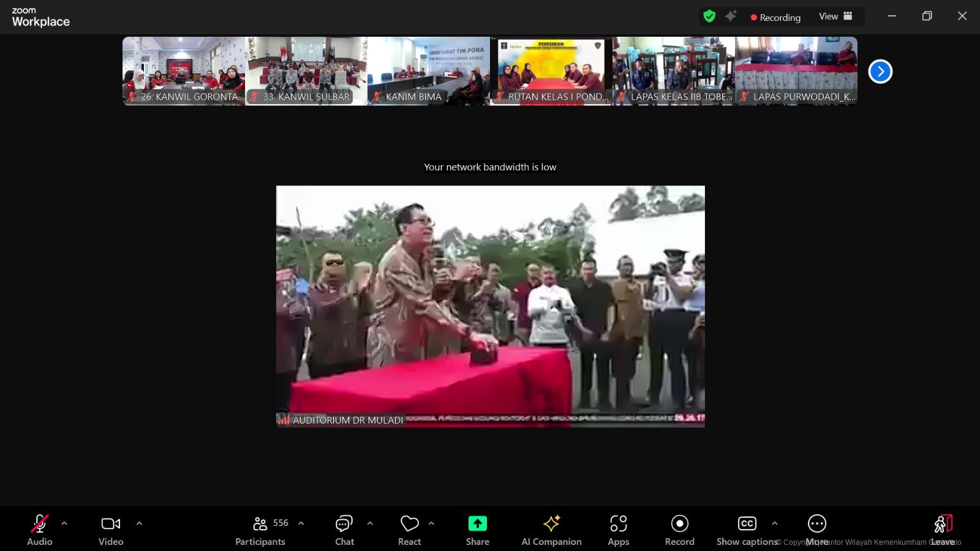The height and width of the screenshot is (551, 980).
Task: Open AI Companion
Action: pyautogui.click(x=551, y=530)
